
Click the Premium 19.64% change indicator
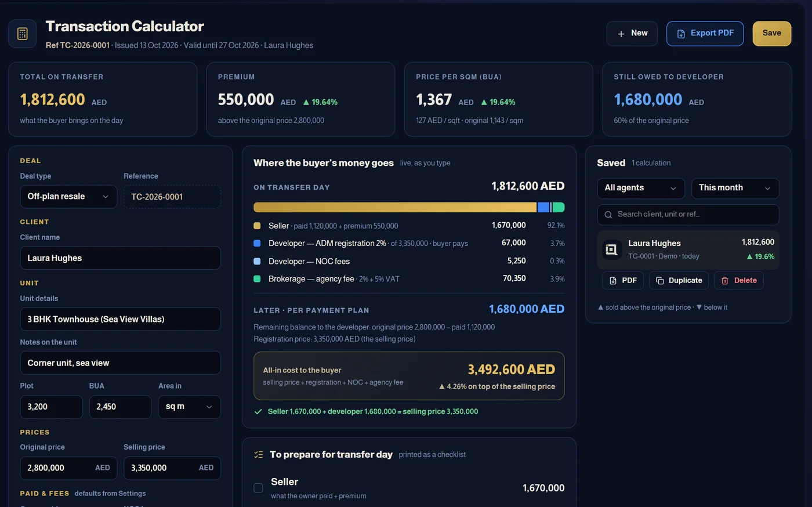tap(320, 102)
